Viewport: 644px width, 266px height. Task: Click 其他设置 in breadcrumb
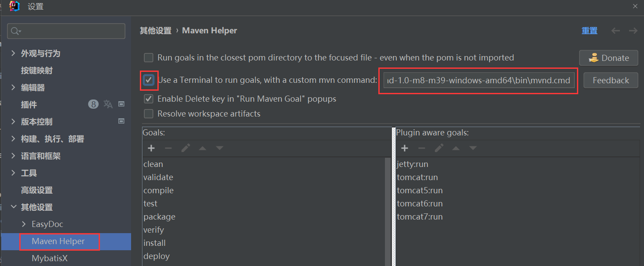pos(156,31)
